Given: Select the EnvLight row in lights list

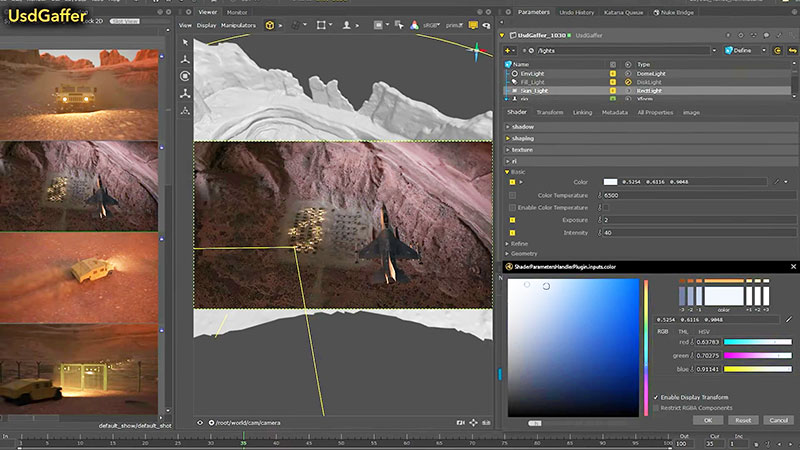Looking at the screenshot, I should (x=534, y=74).
